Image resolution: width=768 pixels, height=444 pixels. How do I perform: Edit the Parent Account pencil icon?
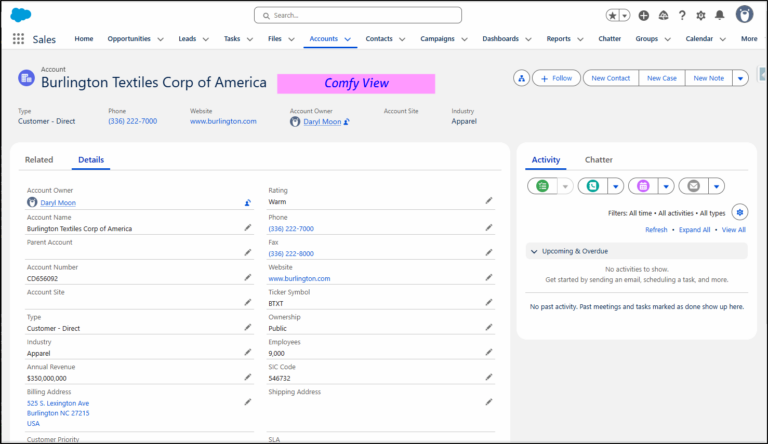pos(248,252)
